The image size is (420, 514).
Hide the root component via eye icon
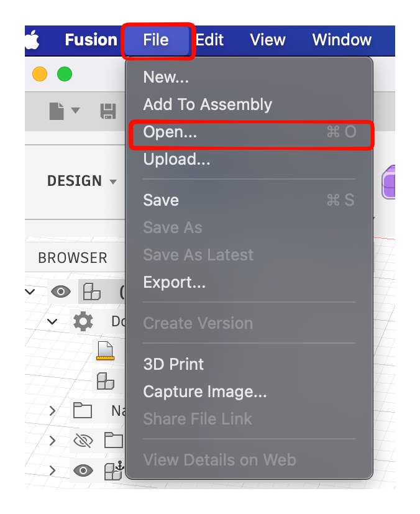60,291
